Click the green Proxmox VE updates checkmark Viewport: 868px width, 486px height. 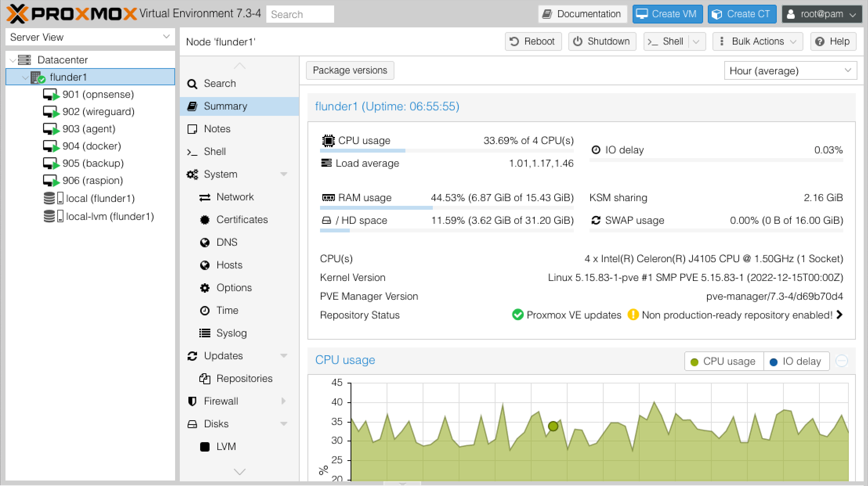(x=517, y=315)
